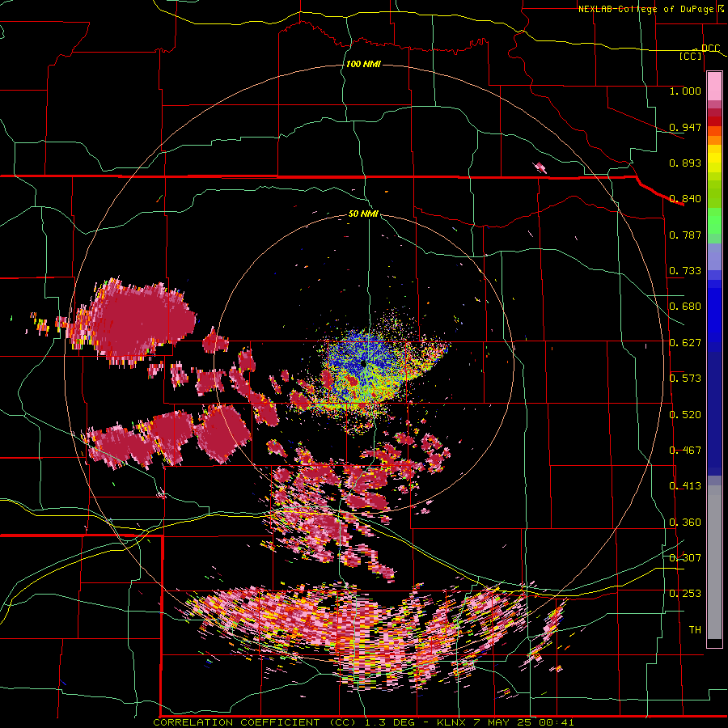This screenshot has width=728, height=728.
Task: Click the 0.253 scale value
Action: (685, 594)
